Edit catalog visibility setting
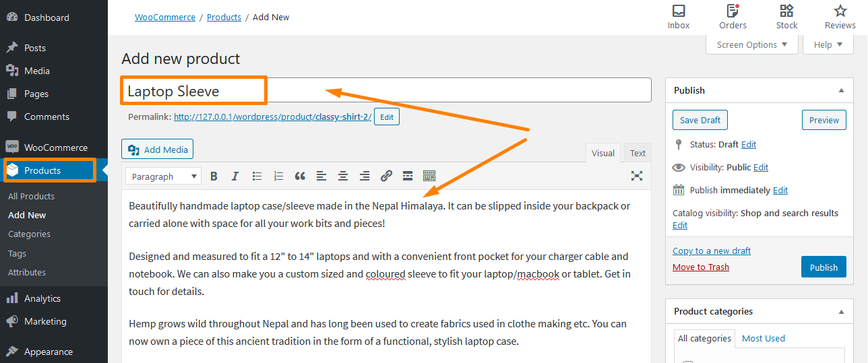 point(680,225)
